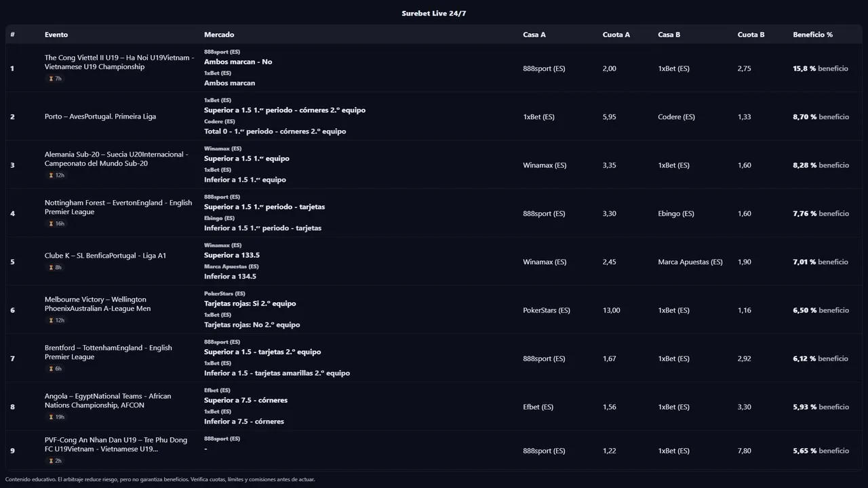
Task: Click the hourglass icon on the Viettel U19 event
Action: (x=51, y=79)
